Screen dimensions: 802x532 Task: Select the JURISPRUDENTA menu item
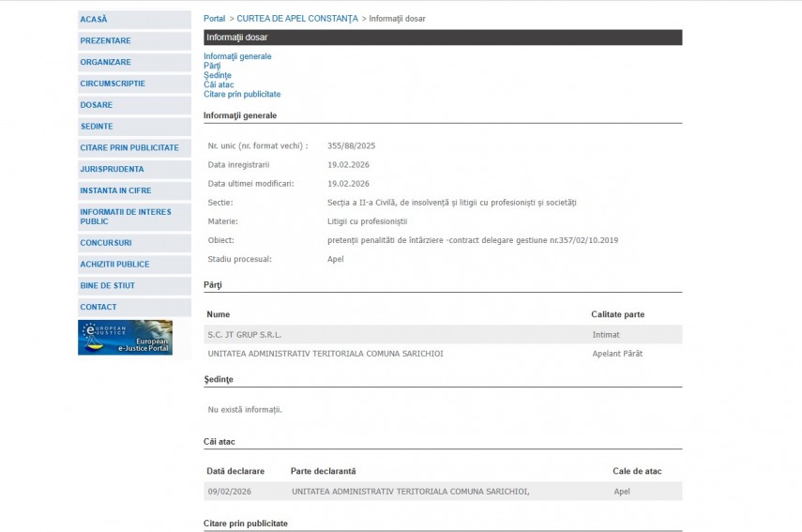tap(112, 170)
